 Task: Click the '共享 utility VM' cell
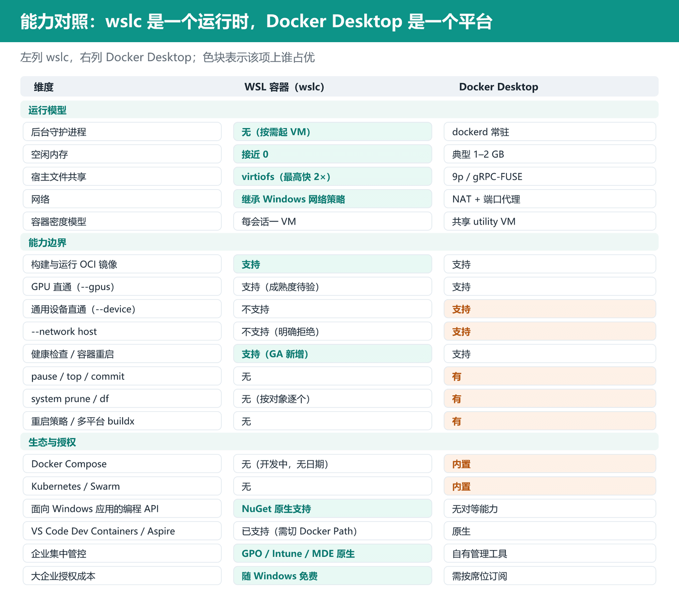tap(550, 221)
